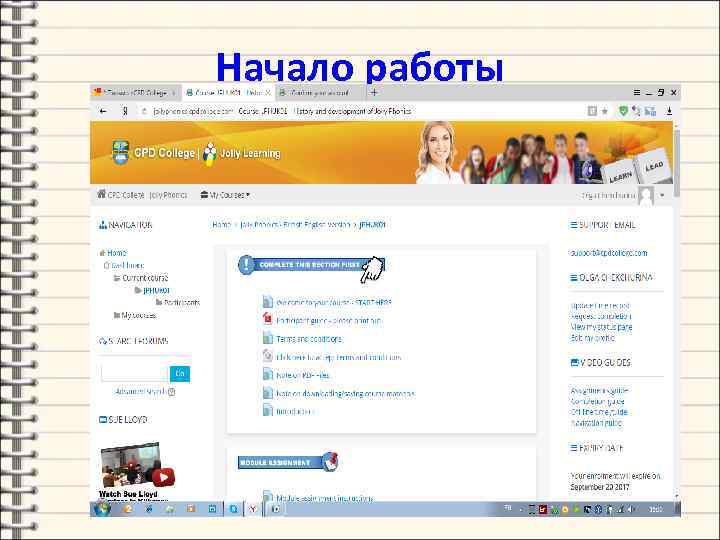The height and width of the screenshot is (540, 720).
Task: Open the Module assignment instructions link
Action: 325,498
